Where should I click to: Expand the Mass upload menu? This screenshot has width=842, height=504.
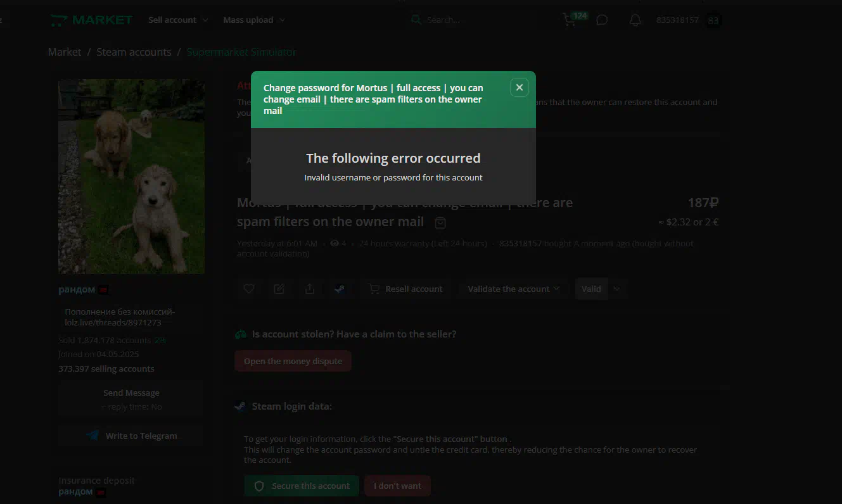coord(254,20)
